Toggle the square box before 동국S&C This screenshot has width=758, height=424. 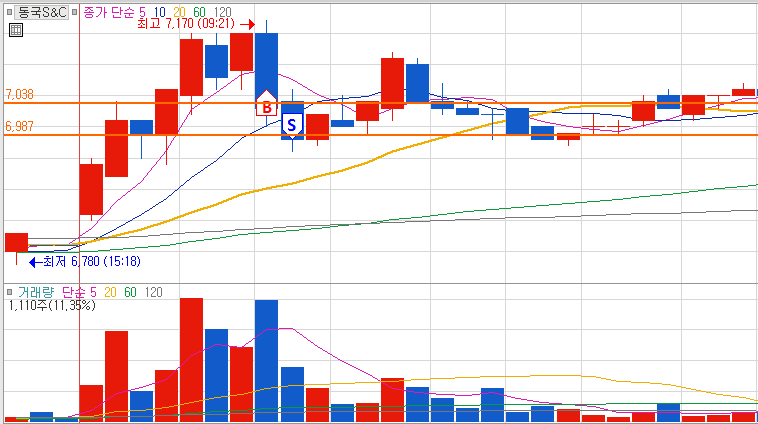[10, 12]
